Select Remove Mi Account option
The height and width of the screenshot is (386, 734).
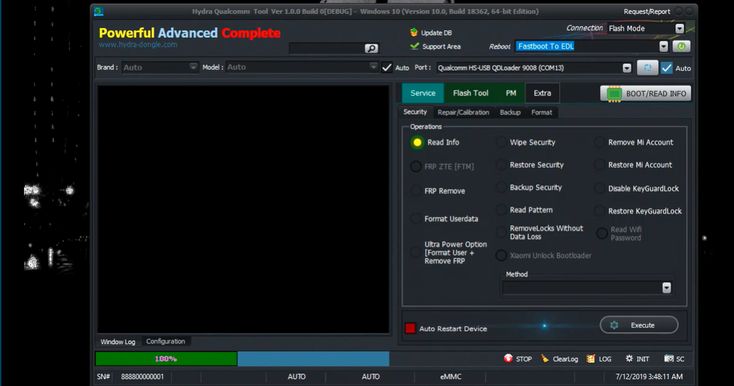pos(599,142)
